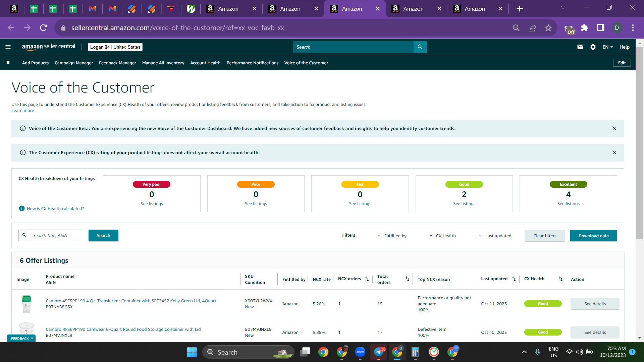Open Telegram from the taskbar

[379, 352]
